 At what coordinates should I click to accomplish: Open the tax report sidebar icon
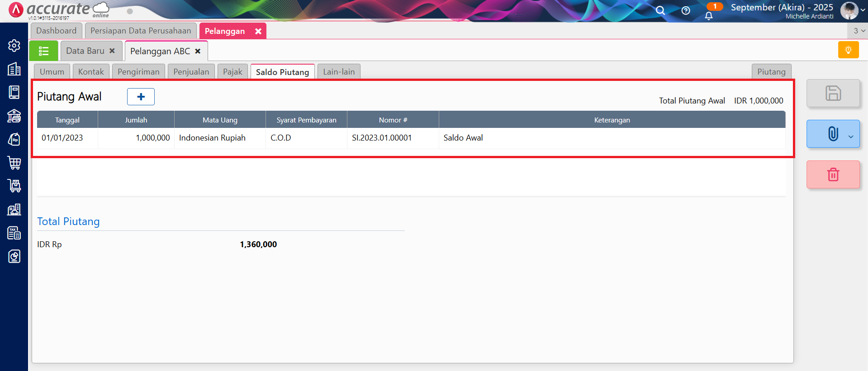(14, 233)
